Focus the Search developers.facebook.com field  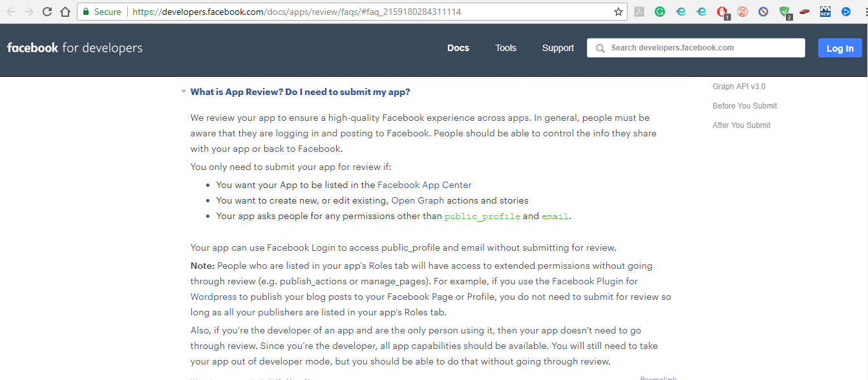(696, 48)
